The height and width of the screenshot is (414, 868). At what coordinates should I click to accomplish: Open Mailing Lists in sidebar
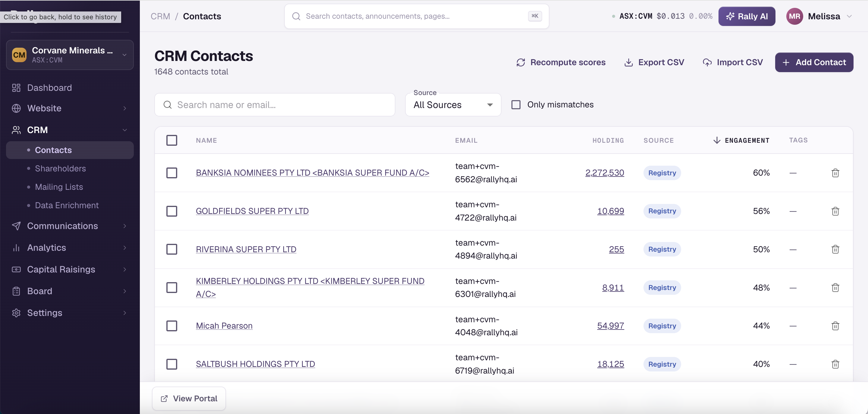pyautogui.click(x=59, y=187)
